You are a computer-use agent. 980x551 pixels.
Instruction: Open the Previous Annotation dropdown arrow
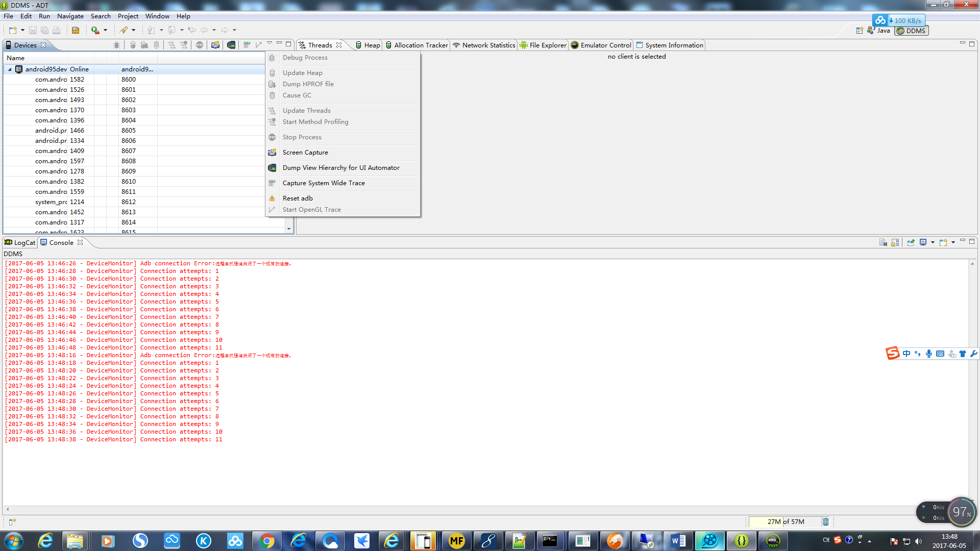click(182, 31)
